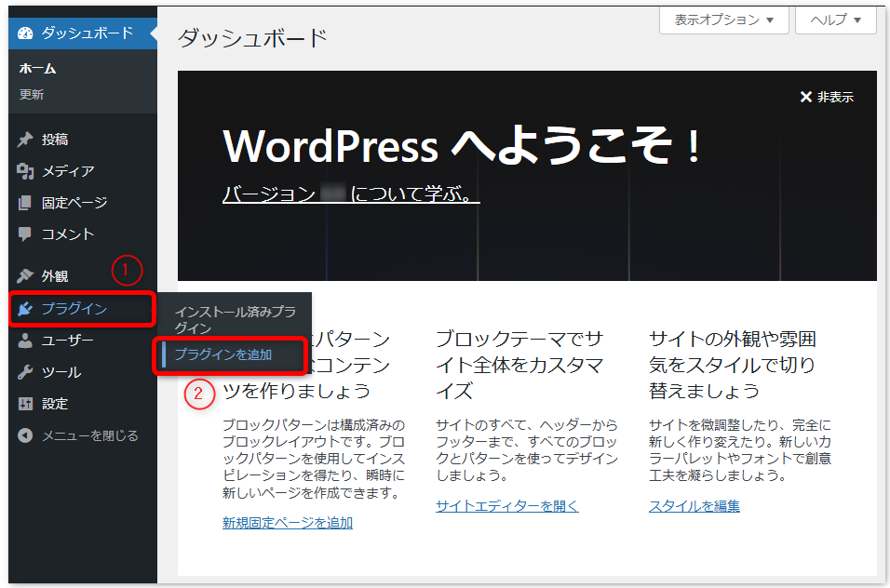Select the ツール tools wrench icon
Image resolution: width=890 pixels, height=588 pixels.
click(25, 372)
